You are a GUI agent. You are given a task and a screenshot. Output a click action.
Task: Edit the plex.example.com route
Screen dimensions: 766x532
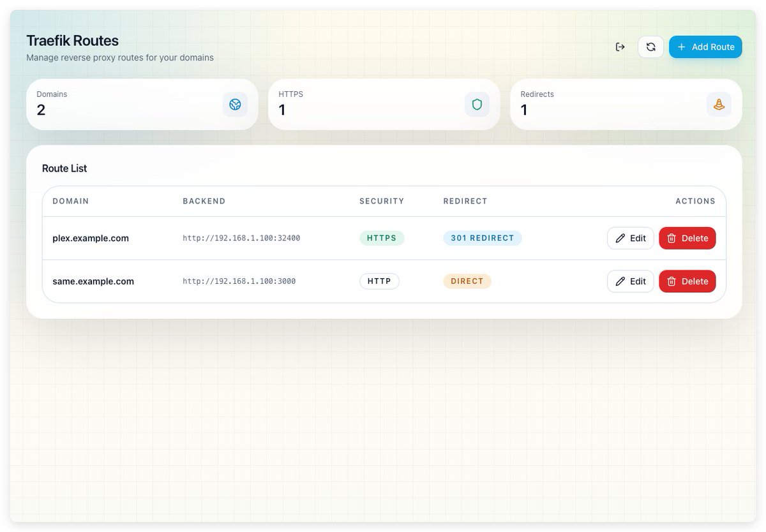pos(631,238)
